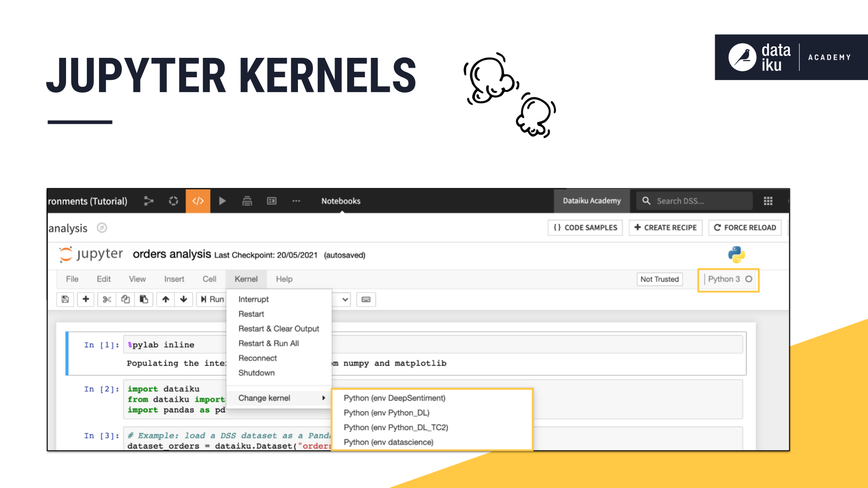Screen dimensions: 868x488
Task: Click the paste cells below icon
Action: tap(144, 300)
